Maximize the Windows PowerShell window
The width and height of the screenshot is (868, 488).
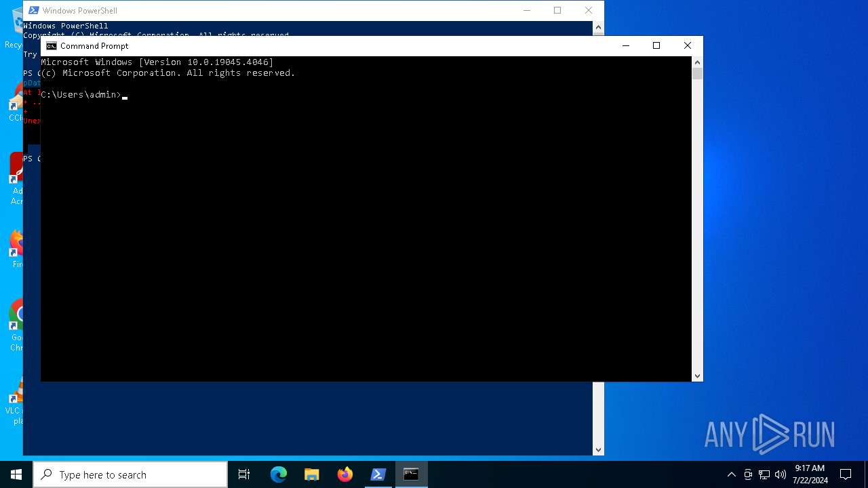coord(557,10)
